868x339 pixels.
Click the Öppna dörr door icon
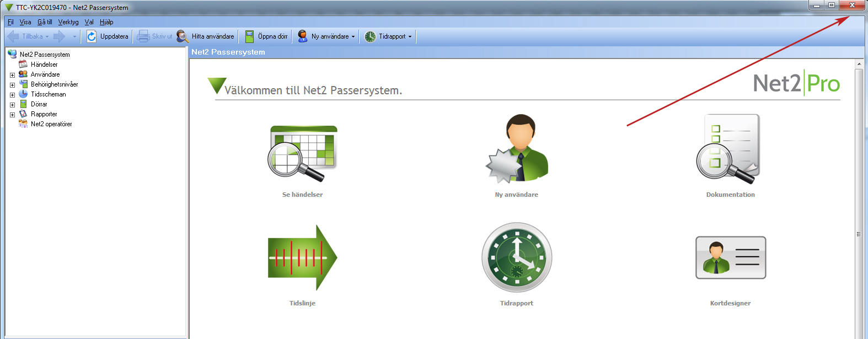[249, 36]
